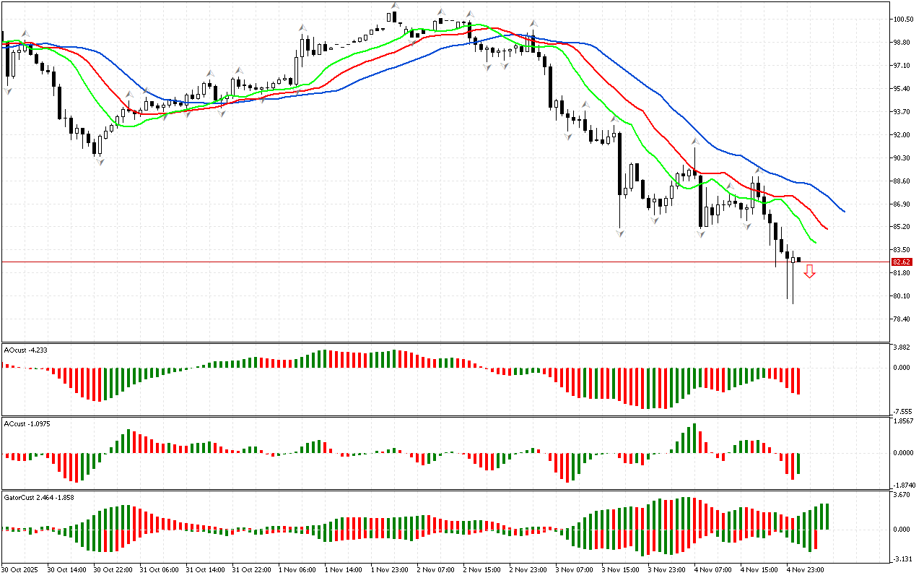924x578 pixels.
Task: Select the red 82.62 current price tag
Action: coord(901,262)
